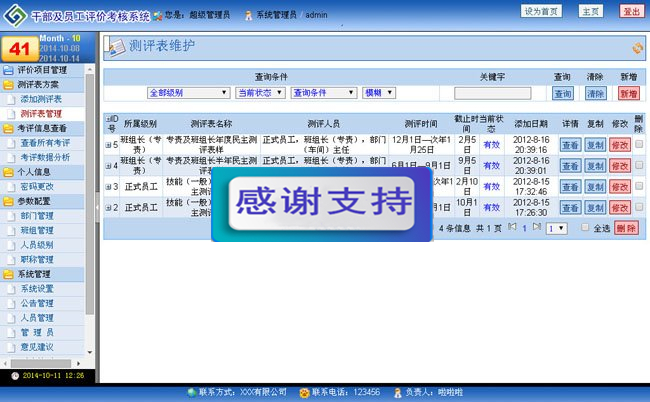The width and height of the screenshot is (650, 402).
Task: Tick the delete checkbox for row ID 2
Action: (x=639, y=206)
